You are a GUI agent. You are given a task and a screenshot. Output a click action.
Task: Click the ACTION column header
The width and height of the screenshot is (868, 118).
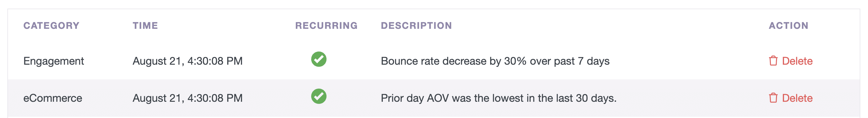(788, 25)
